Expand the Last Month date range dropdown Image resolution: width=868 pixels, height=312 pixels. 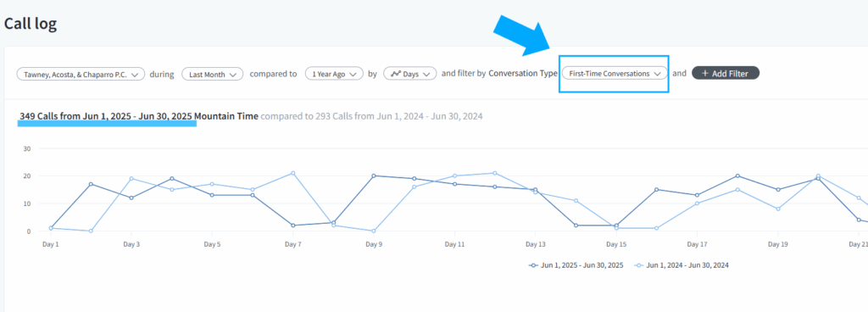coord(213,74)
